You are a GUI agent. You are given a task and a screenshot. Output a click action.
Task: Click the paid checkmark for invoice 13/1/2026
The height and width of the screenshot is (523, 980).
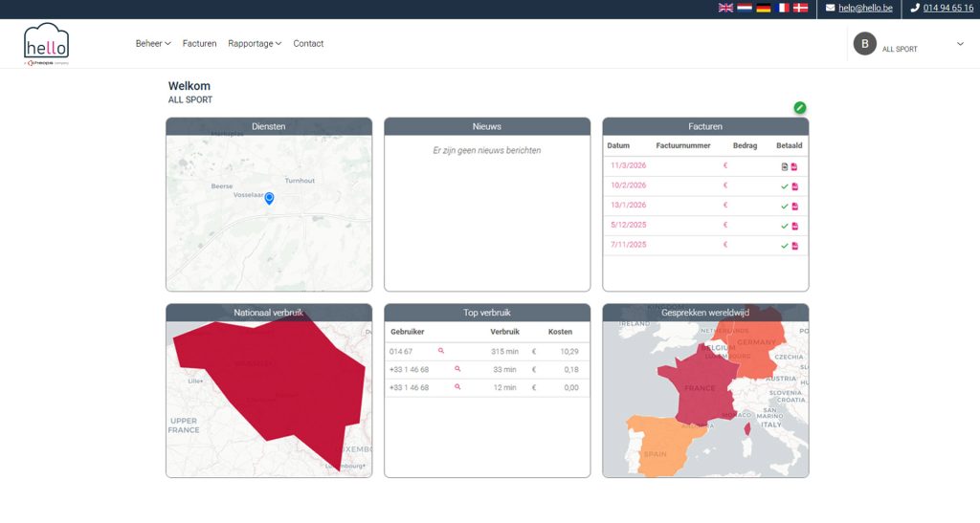(x=785, y=207)
